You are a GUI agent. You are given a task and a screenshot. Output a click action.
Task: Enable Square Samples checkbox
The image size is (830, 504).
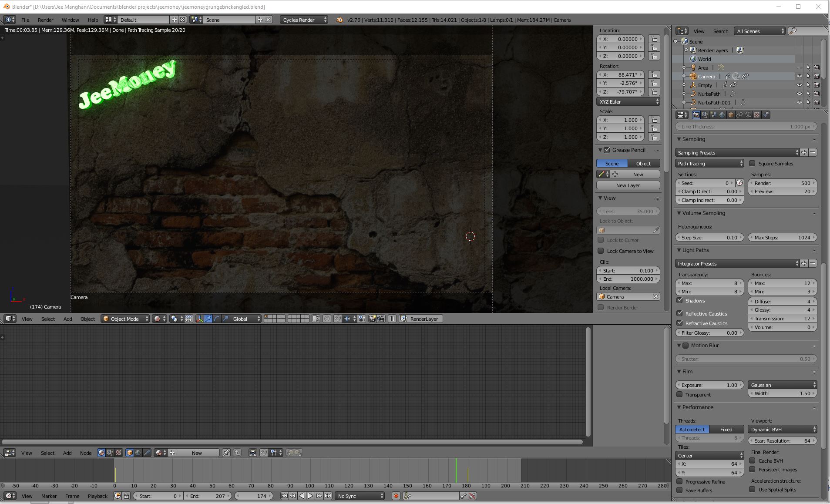(752, 164)
